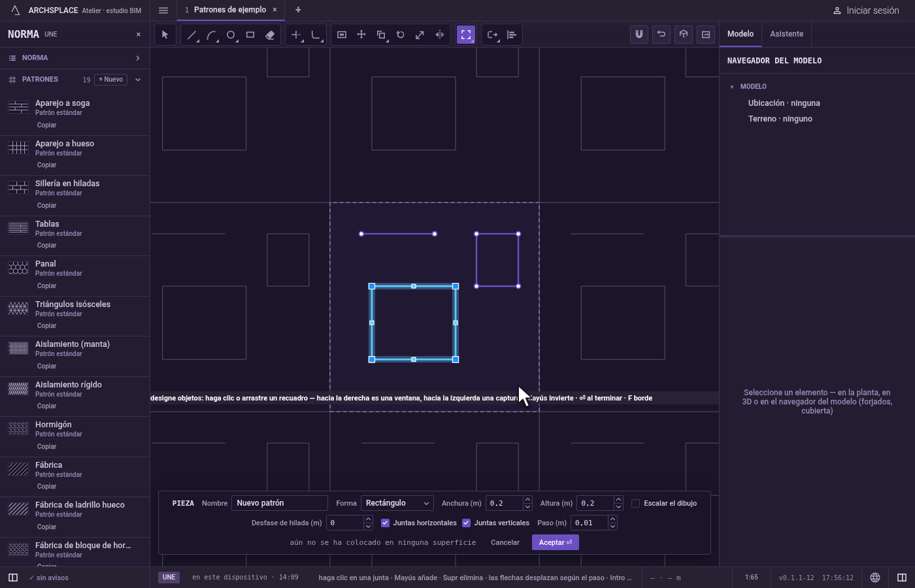Select the Circle drawing tool
Viewport: 915px width, 588px height.
(x=231, y=35)
